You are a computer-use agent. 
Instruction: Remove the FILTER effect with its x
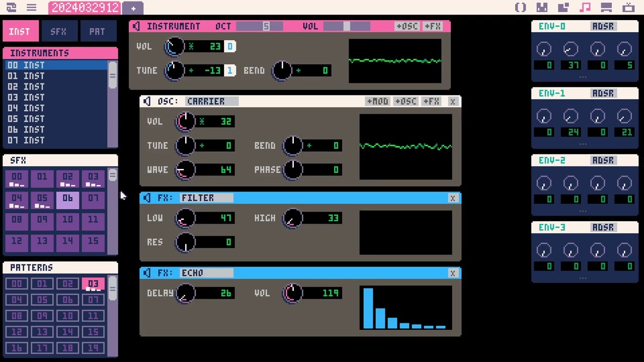point(452,198)
